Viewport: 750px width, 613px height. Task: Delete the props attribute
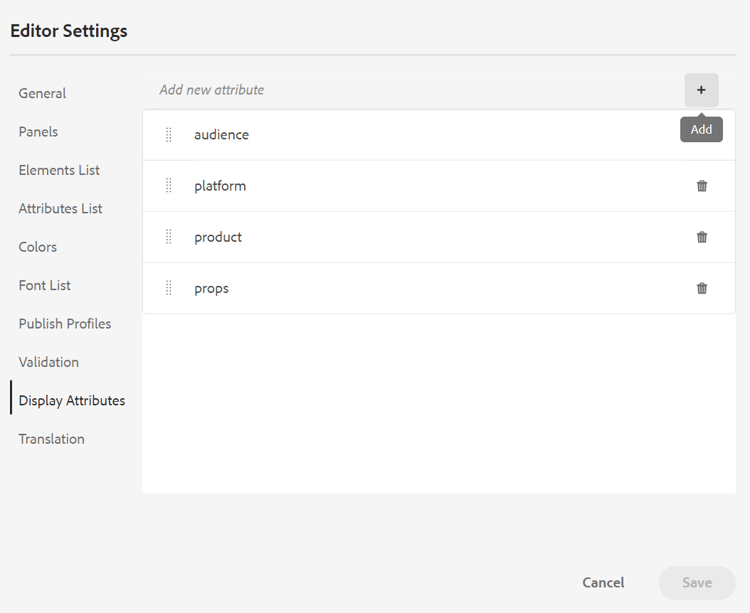(x=702, y=288)
